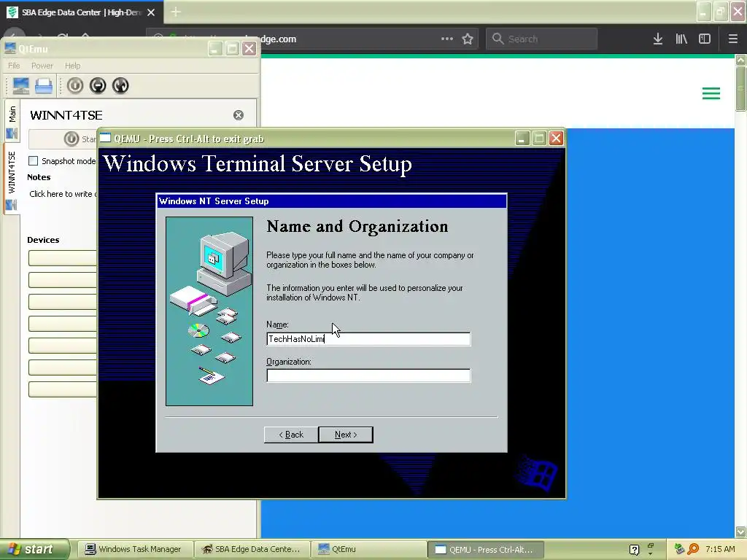This screenshot has height=560, width=747.
Task: Select the SBA Edge Data Center browser tab
Action: pyautogui.click(x=82, y=12)
